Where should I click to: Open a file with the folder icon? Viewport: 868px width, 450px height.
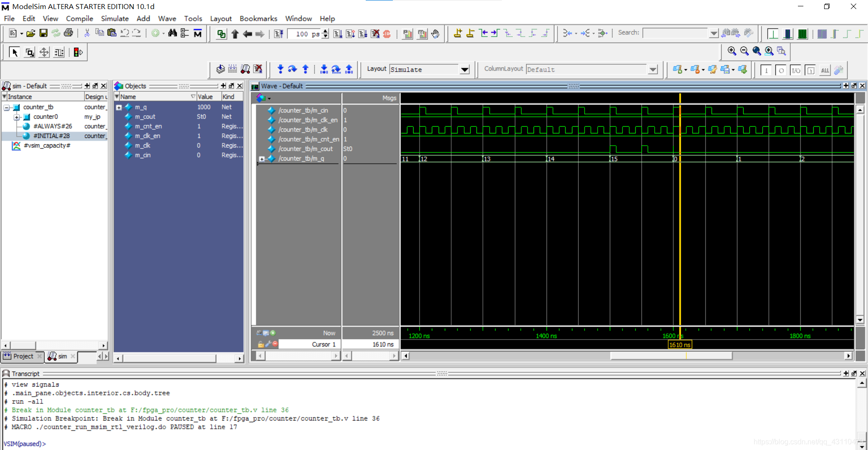[31, 33]
